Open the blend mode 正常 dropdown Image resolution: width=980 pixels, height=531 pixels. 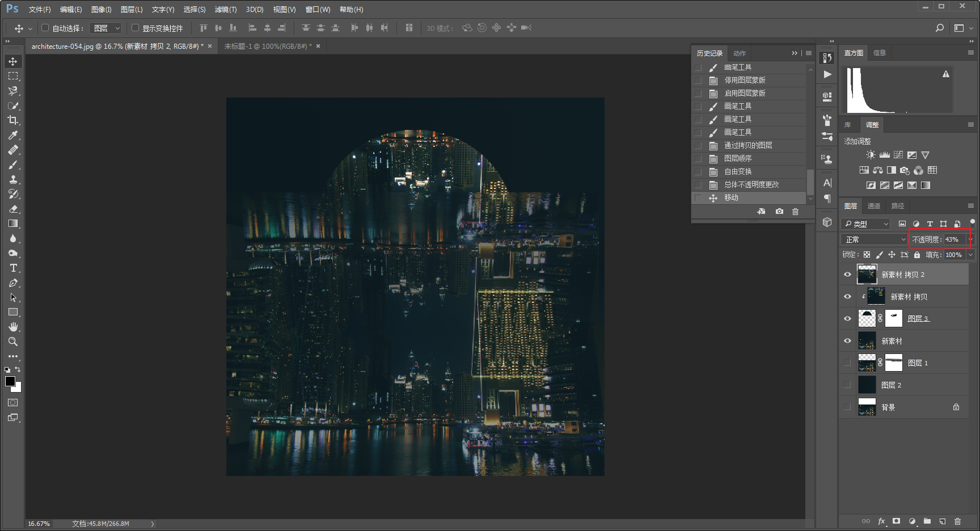tap(874, 239)
